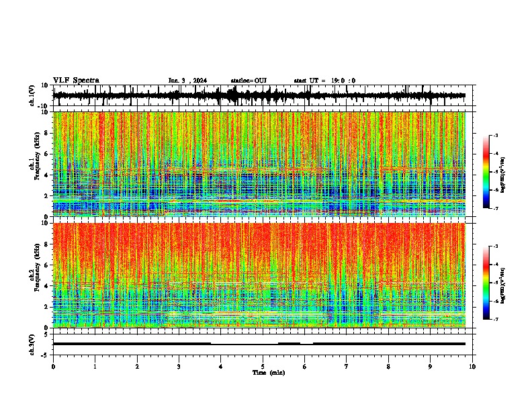Click the ch.1 colorbar log(PSD) unit label
The height and width of the screenshot is (411, 532).
pos(503,175)
